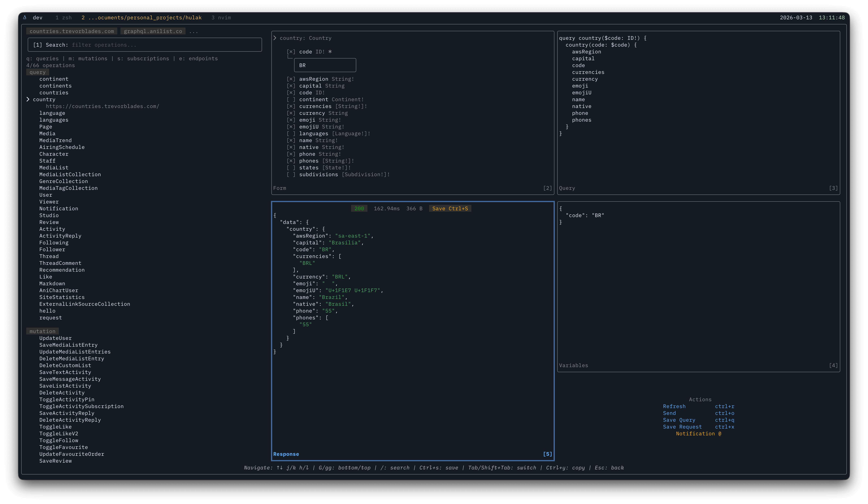
Task: Select the Media query operation
Action: click(47, 134)
